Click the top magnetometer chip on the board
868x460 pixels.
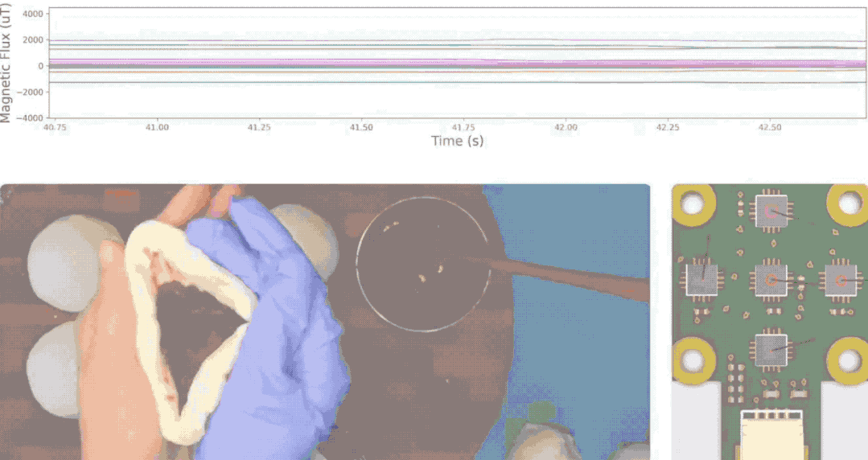point(771,212)
